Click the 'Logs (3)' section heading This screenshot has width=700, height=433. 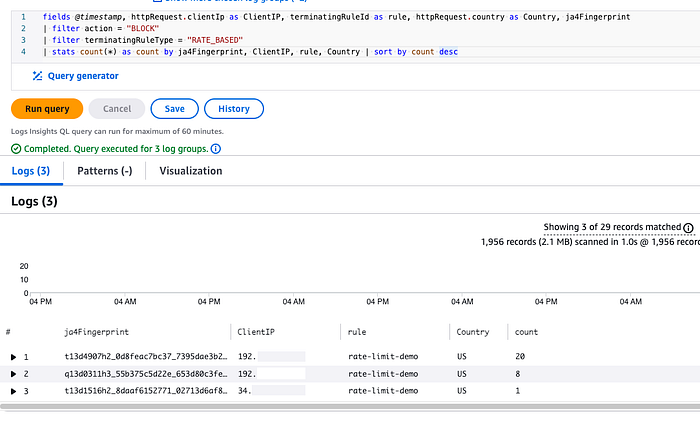tap(34, 201)
